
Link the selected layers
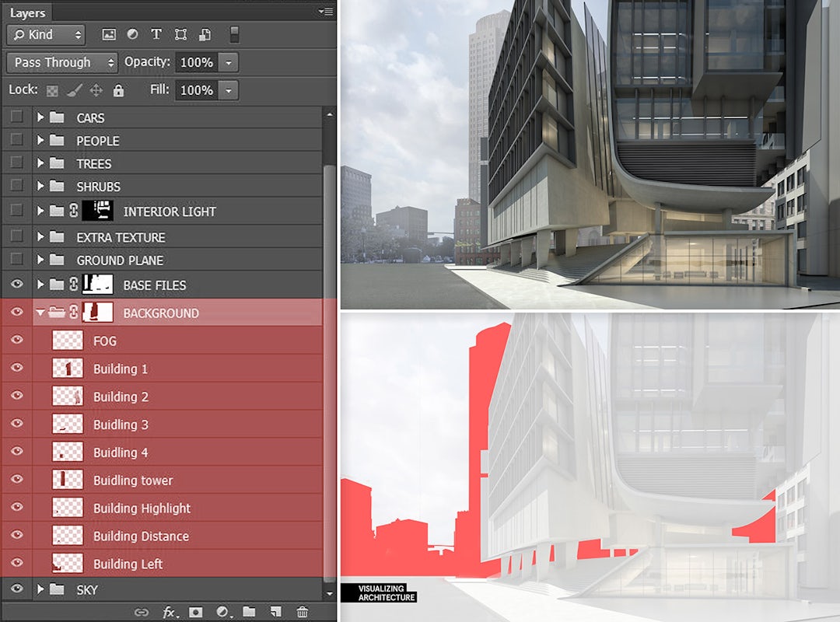coord(142,613)
